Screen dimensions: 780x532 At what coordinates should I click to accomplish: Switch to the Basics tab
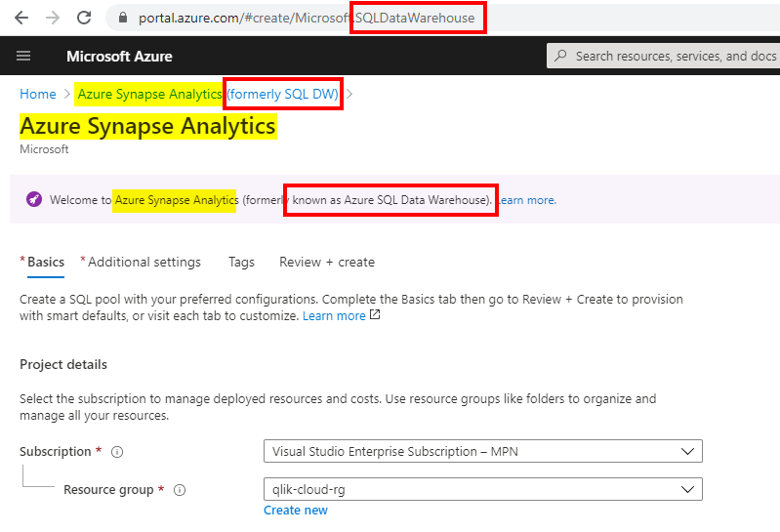point(45,262)
